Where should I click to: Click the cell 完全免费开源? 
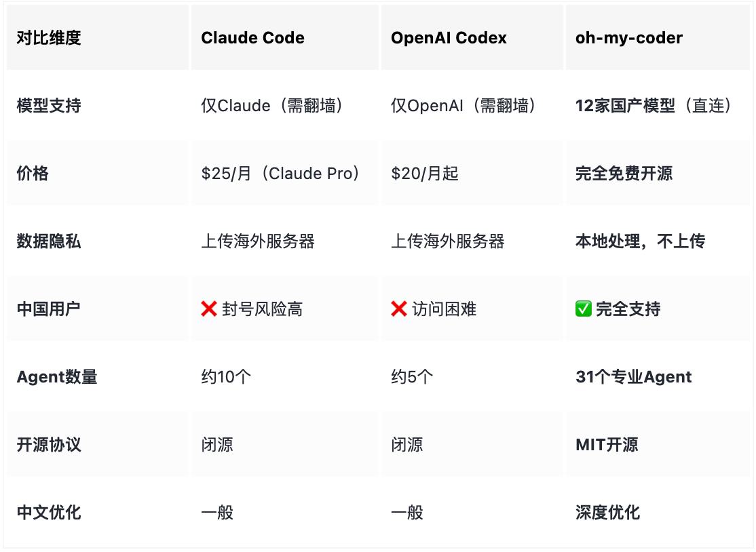(624, 174)
